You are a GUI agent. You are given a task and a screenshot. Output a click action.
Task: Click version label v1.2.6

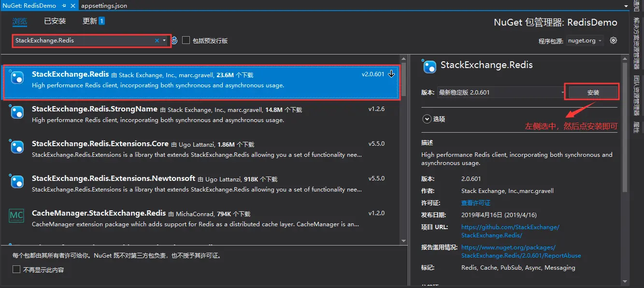click(x=376, y=109)
